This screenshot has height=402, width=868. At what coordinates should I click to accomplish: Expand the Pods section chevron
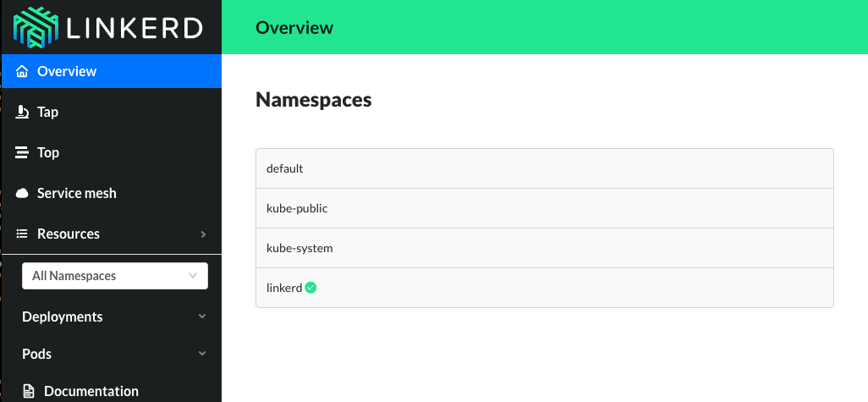(x=201, y=354)
